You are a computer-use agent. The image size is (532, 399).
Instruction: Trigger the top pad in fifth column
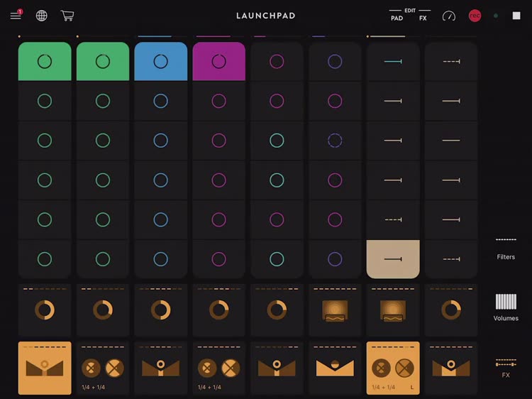[277, 62]
